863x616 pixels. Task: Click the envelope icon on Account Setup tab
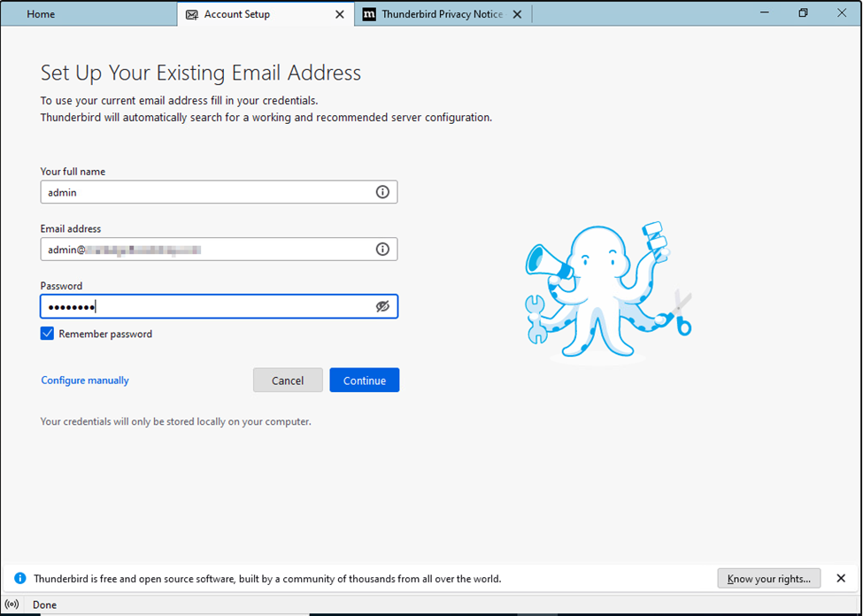(x=191, y=15)
